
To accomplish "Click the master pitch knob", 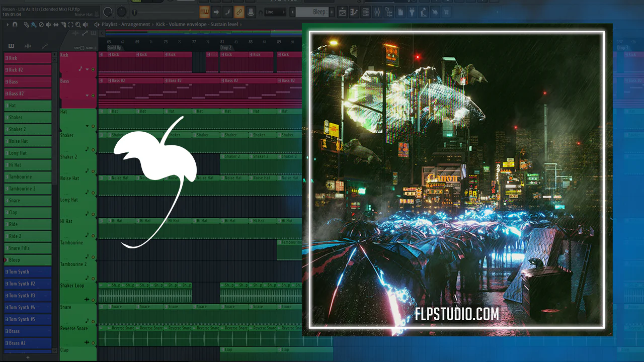I will [x=122, y=12].
